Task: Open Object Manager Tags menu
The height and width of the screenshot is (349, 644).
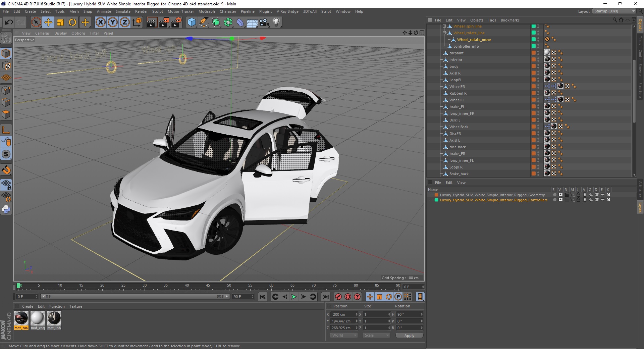Action: (492, 20)
